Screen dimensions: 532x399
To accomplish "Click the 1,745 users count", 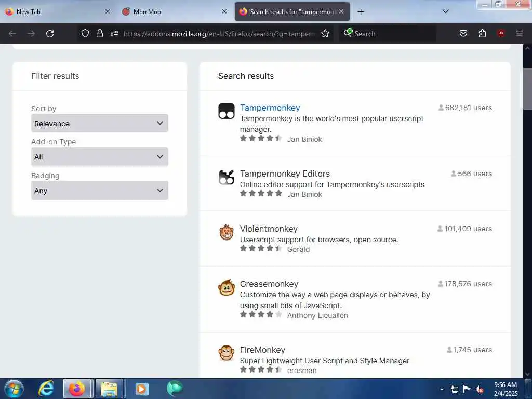I will (x=469, y=350).
